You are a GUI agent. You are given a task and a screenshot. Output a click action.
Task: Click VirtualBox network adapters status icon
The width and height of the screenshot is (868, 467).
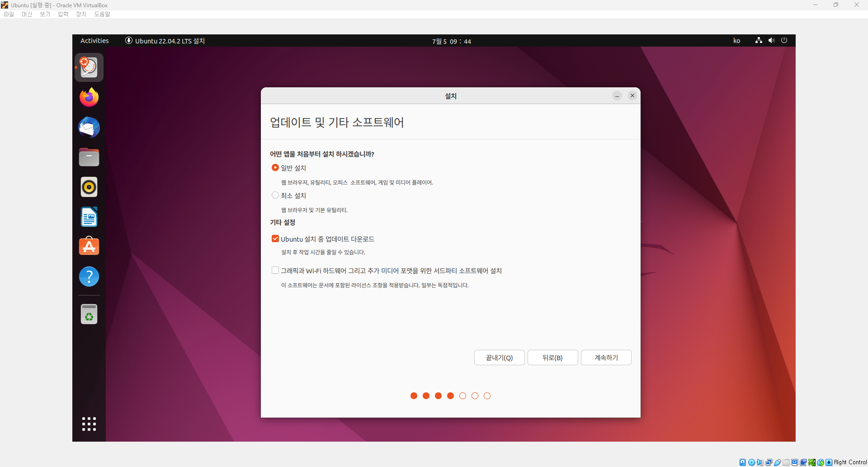tap(769, 462)
